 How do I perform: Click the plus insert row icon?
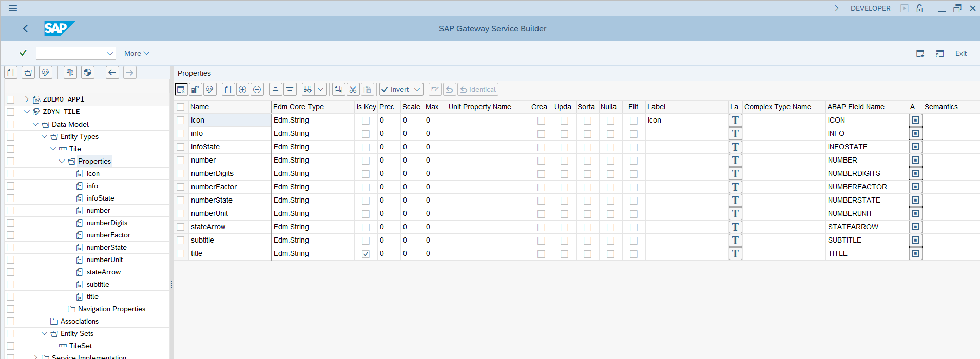[242, 89]
